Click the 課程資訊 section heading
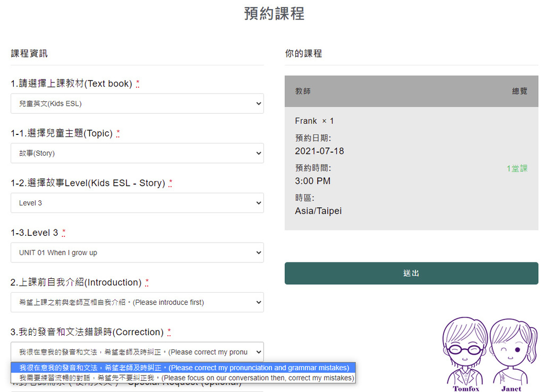The height and width of the screenshot is (392, 544). click(x=29, y=54)
